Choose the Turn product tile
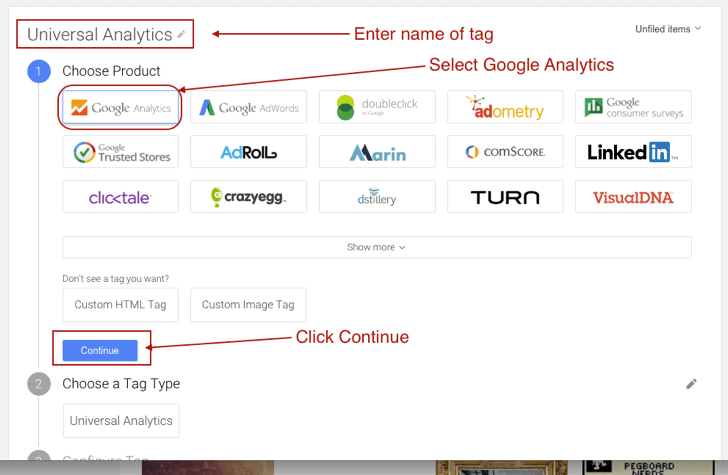This screenshot has height=475, width=728. (505, 197)
